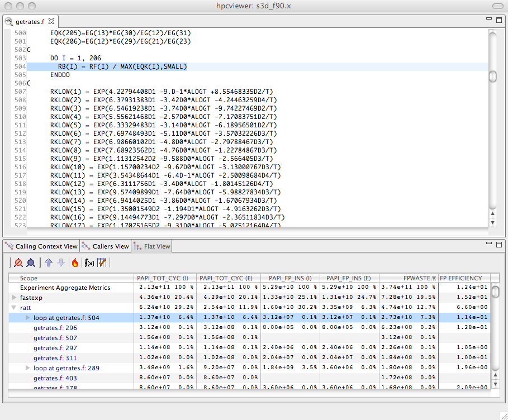Collapse the ratt tree node

pyautogui.click(x=14, y=308)
